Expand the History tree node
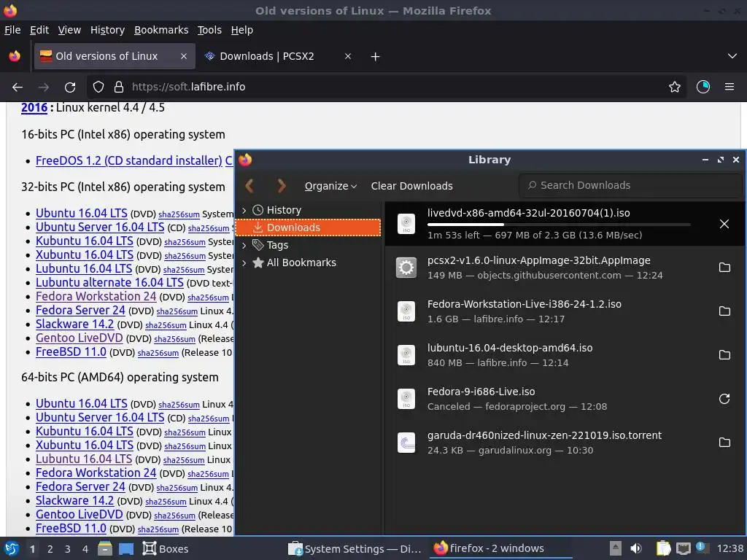This screenshot has height=560, width=747. tap(244, 210)
